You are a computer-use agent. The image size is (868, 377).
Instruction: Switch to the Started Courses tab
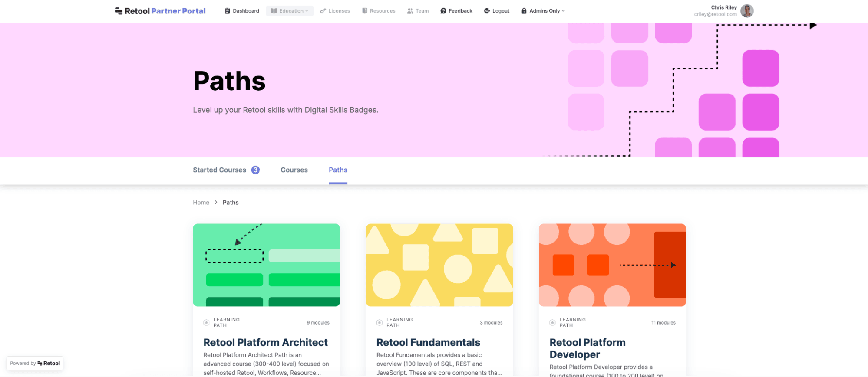(219, 170)
